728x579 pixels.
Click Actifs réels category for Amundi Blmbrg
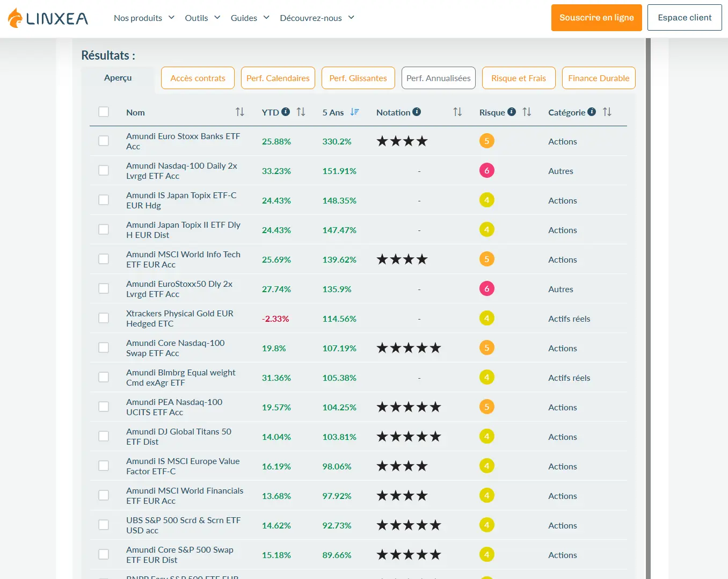pos(569,378)
